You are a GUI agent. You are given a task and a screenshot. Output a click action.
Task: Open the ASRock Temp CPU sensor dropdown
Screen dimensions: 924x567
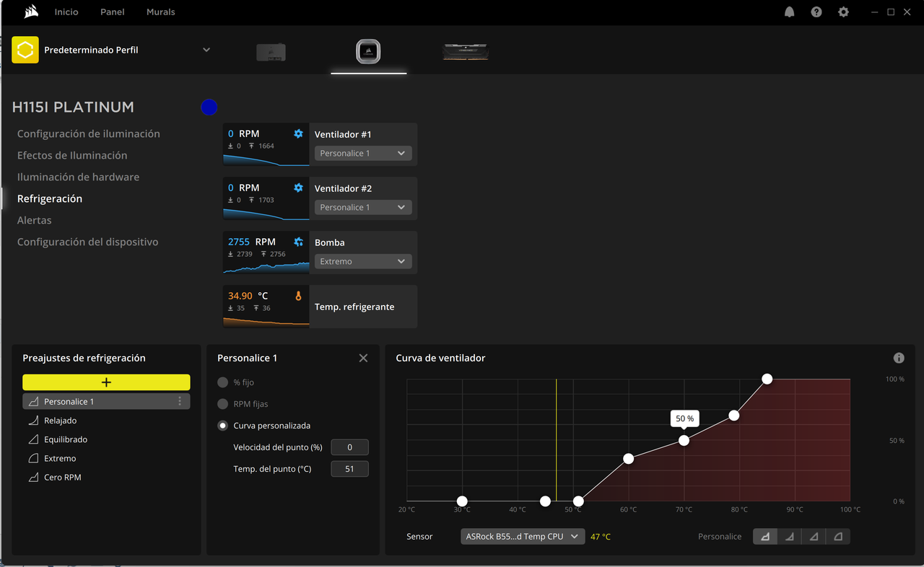click(523, 536)
